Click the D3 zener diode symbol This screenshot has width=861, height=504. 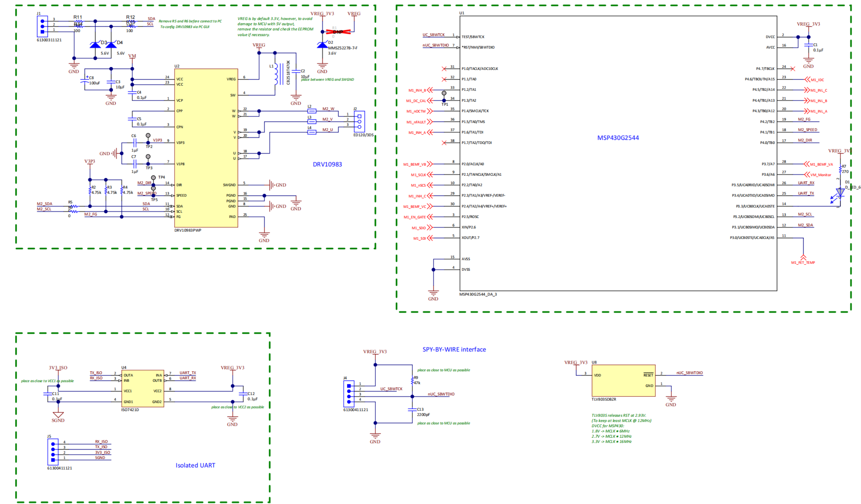tap(95, 45)
